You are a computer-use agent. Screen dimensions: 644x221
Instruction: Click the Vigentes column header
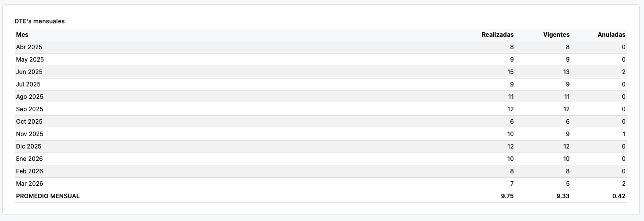click(x=556, y=35)
